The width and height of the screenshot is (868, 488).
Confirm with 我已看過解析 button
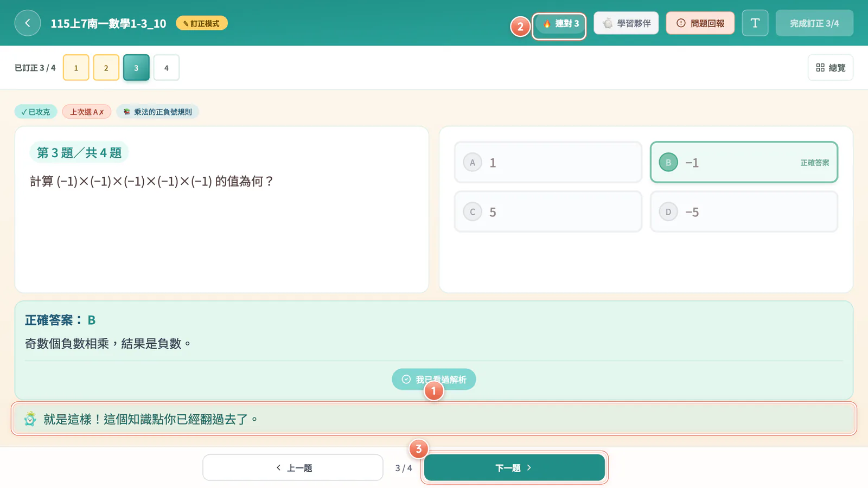click(434, 380)
